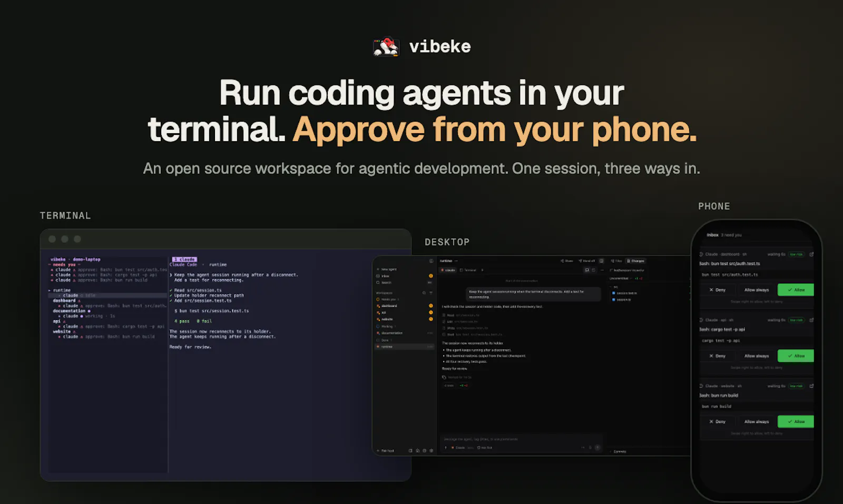This screenshot has height=504, width=843.
Task: Open the Files tab in desktop panel
Action: [x=616, y=261]
